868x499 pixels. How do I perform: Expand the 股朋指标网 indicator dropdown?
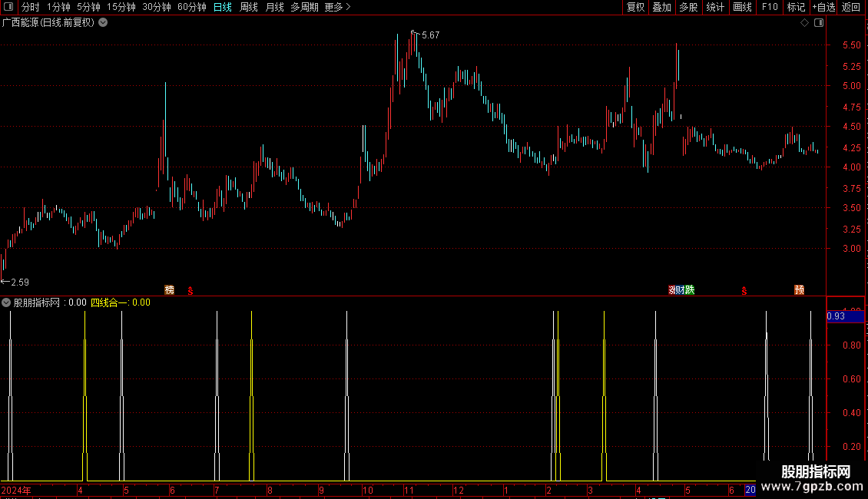pos(6,302)
